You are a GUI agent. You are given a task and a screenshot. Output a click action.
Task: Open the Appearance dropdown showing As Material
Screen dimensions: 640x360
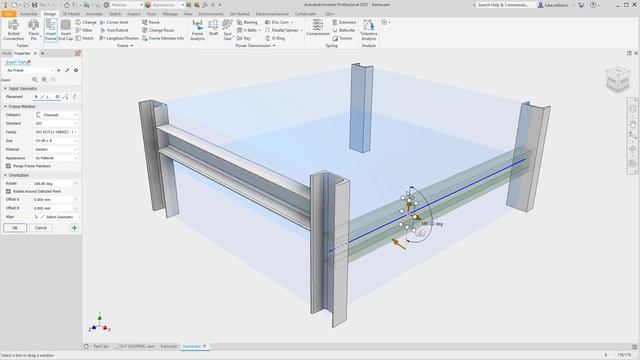pos(56,158)
